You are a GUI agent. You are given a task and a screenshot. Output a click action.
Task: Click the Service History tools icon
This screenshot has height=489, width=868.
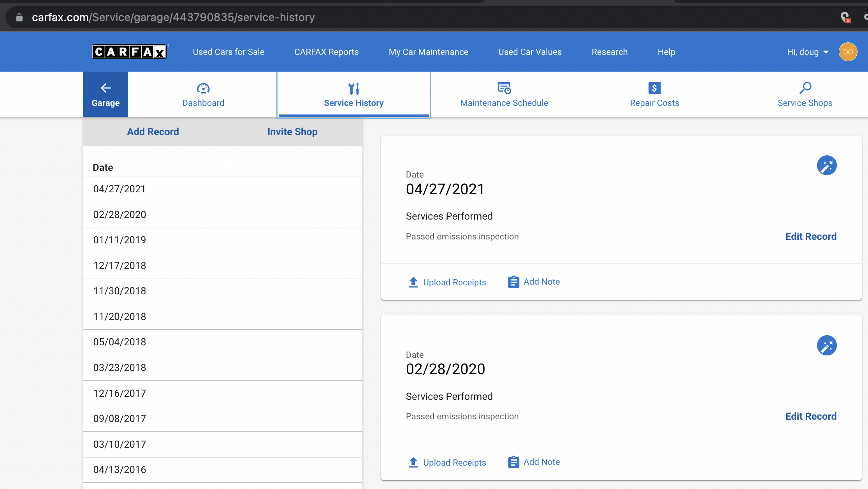354,88
